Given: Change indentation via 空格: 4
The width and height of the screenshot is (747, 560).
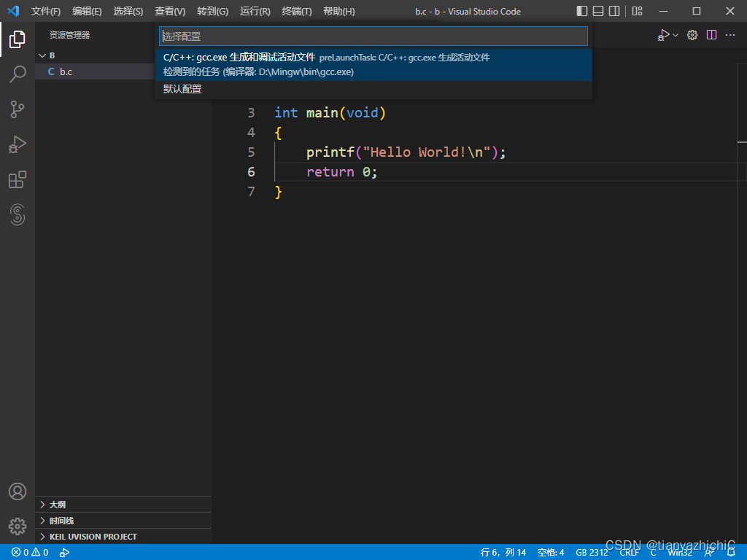Looking at the screenshot, I should (551, 553).
